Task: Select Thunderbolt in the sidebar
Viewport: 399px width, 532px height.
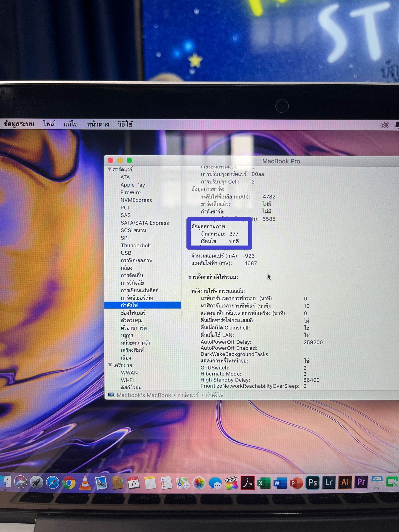Action: pyautogui.click(x=136, y=245)
